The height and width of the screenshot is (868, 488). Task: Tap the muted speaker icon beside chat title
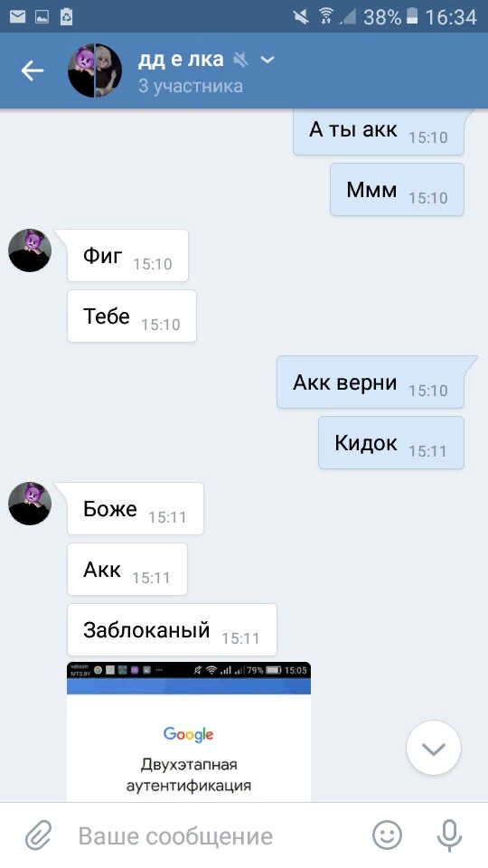click(240, 60)
